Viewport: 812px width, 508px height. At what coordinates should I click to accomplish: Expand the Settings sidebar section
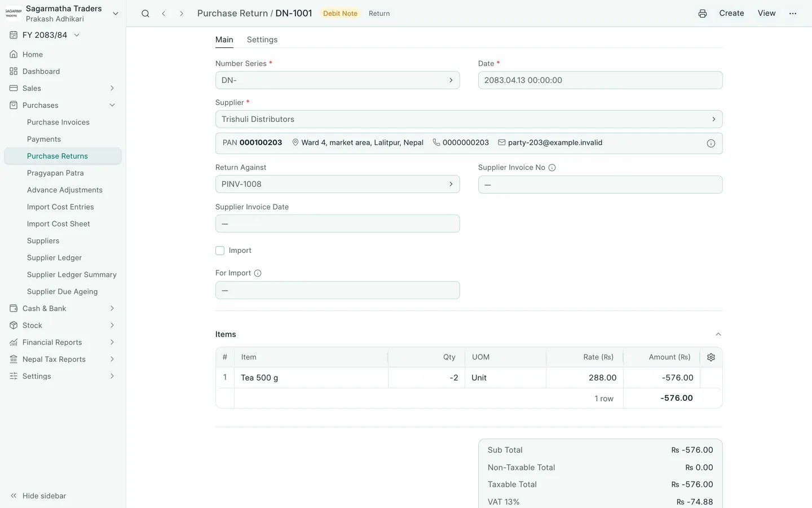coord(63,376)
